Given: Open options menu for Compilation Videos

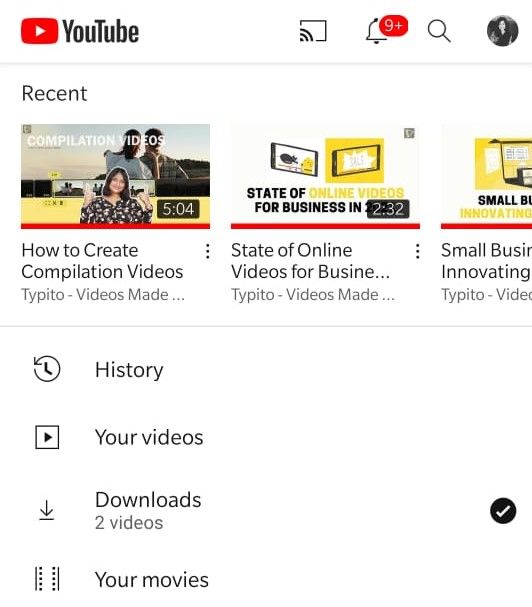Looking at the screenshot, I should point(208,251).
